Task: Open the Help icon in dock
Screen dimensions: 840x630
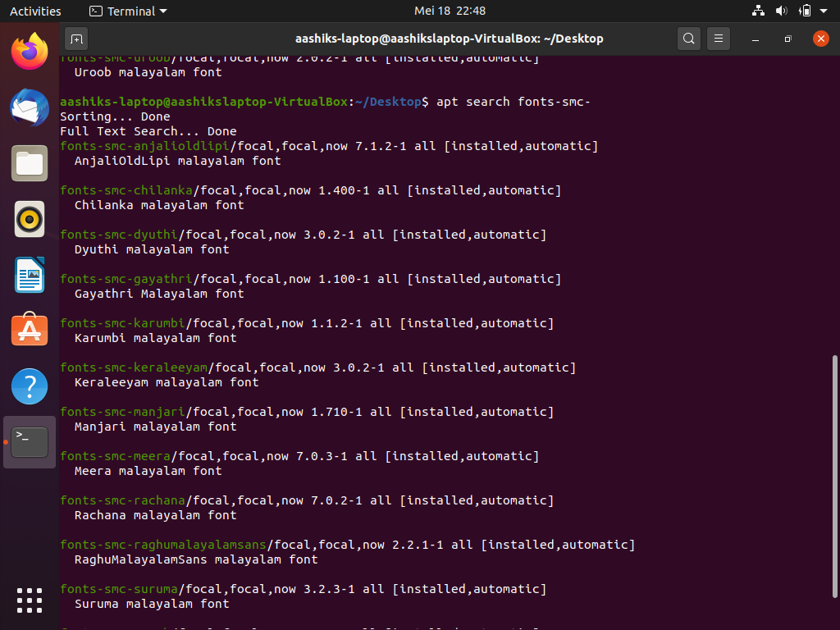Action: 30,386
